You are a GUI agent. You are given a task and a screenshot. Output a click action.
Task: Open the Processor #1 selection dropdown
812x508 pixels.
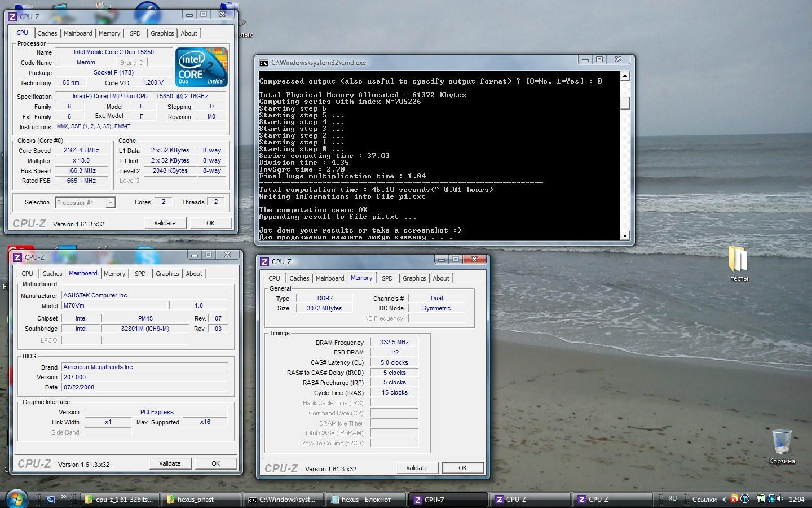pyautogui.click(x=85, y=203)
